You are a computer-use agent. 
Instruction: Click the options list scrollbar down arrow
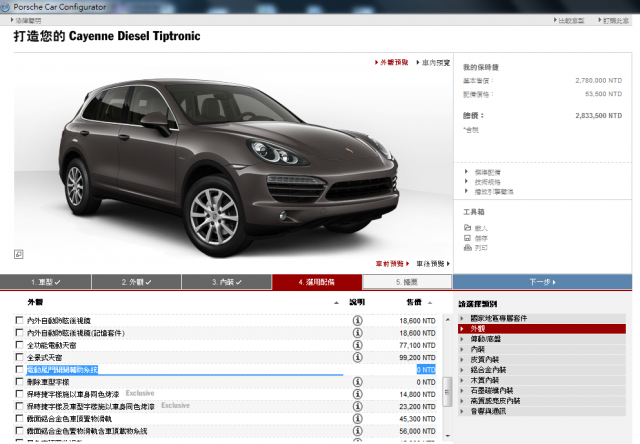tap(448, 436)
